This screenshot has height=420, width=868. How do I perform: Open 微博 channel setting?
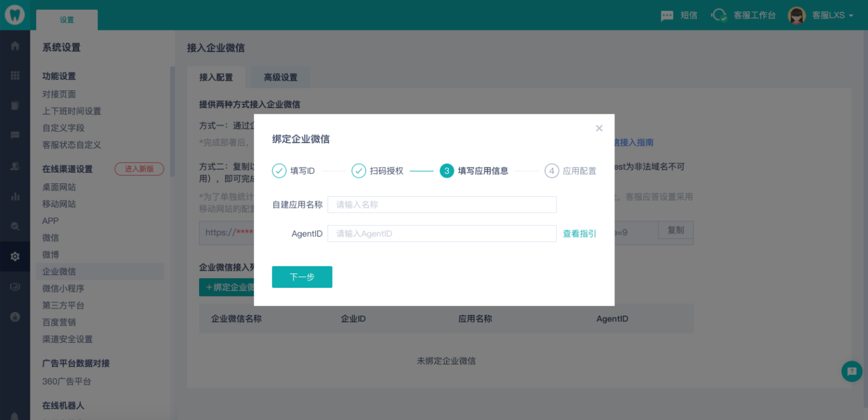(x=51, y=254)
